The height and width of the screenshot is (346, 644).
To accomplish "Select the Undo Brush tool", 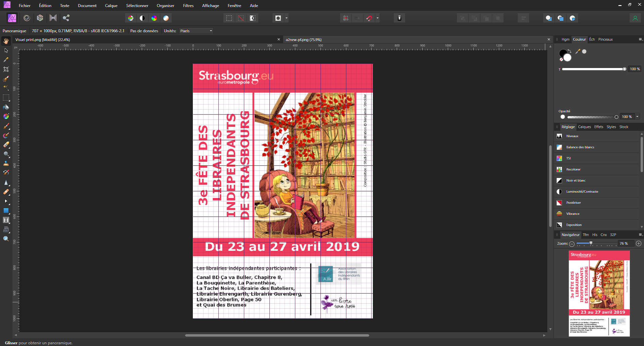I will [x=6, y=173].
